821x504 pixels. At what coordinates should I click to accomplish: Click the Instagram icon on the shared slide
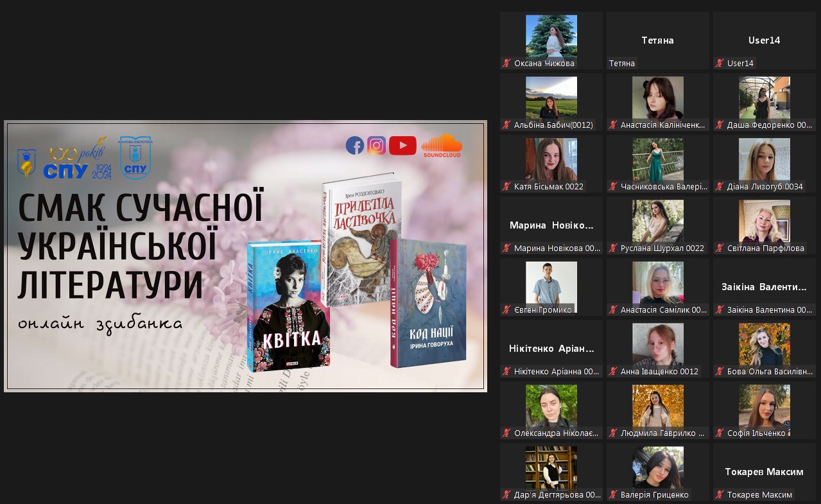point(377,146)
